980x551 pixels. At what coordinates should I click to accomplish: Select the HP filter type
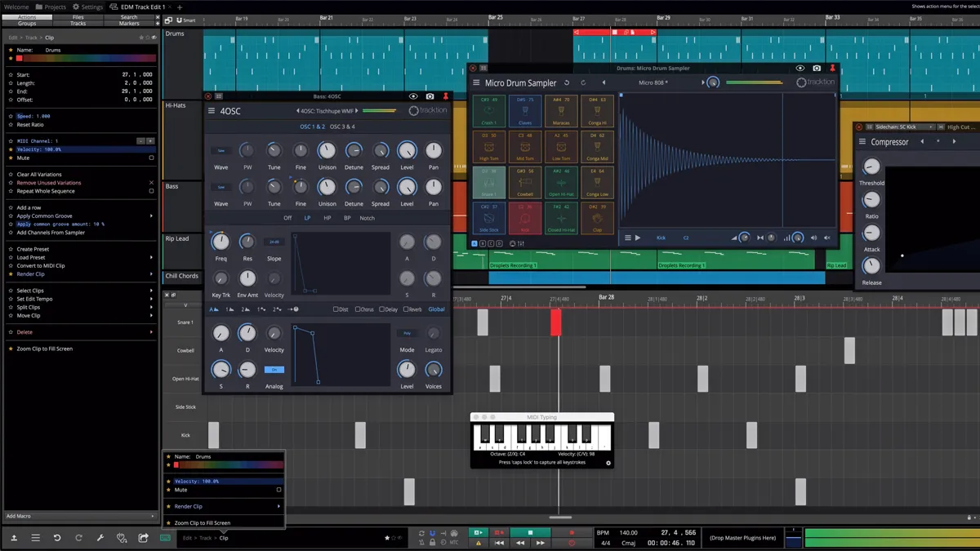coord(327,218)
